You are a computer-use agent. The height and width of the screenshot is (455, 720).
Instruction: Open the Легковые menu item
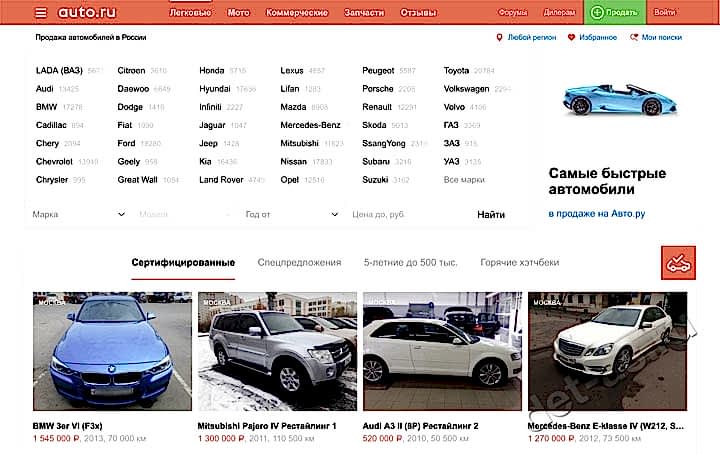coord(190,13)
